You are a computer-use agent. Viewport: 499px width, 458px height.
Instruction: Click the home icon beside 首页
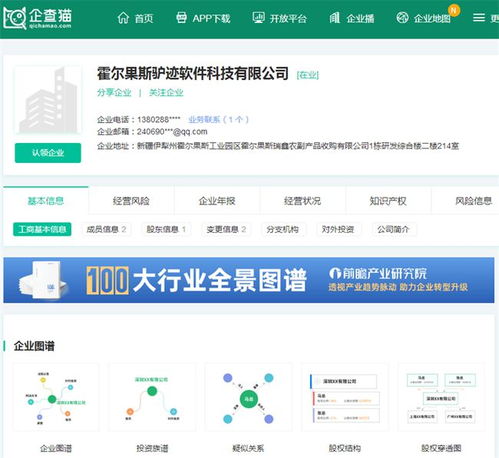pos(123,18)
